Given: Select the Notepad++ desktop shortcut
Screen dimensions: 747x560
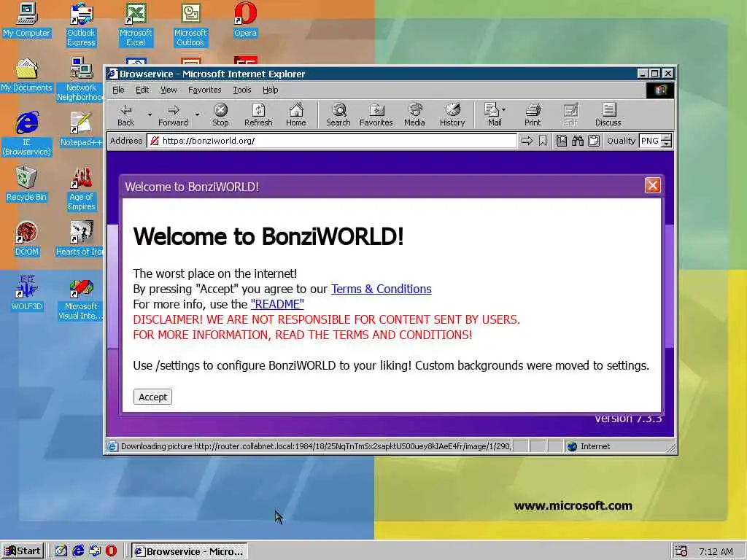Looking at the screenshot, I should tap(81, 129).
